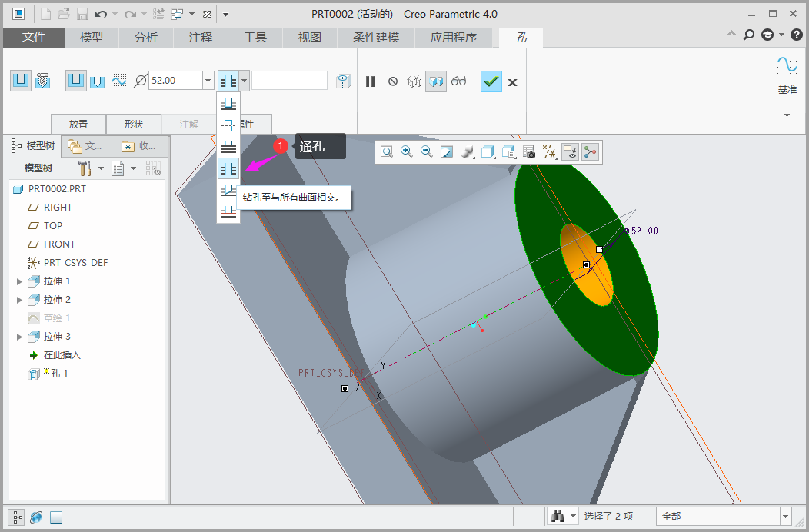Click the Refit view icon

pyautogui.click(x=387, y=152)
